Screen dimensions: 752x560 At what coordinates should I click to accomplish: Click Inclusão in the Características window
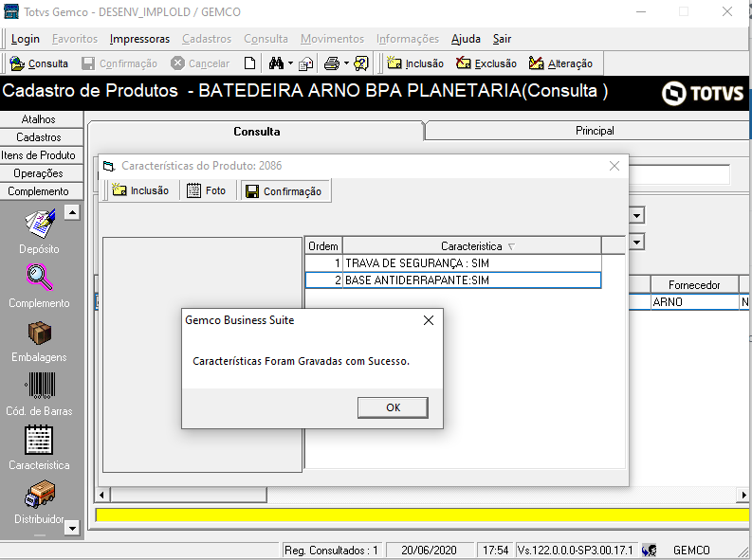point(140,190)
